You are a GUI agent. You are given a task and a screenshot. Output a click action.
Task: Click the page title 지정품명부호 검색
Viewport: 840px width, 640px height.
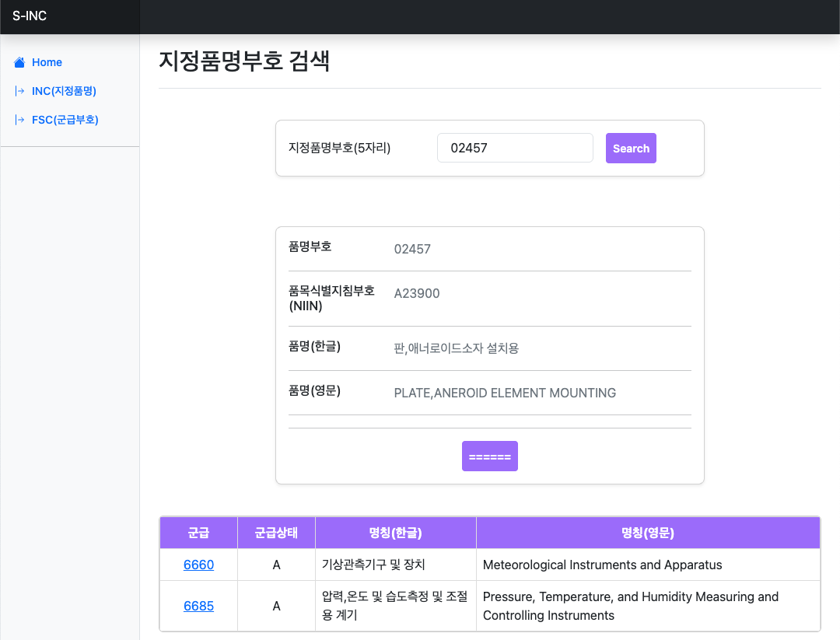click(x=243, y=61)
